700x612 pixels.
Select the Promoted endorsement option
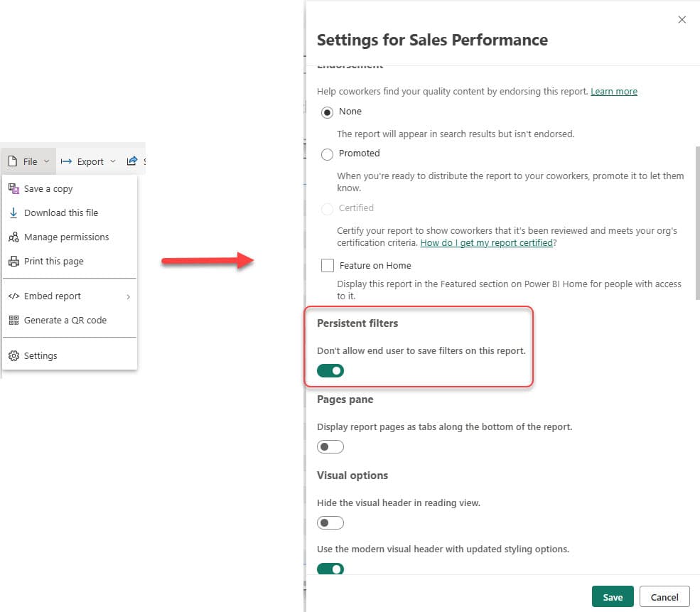click(327, 154)
